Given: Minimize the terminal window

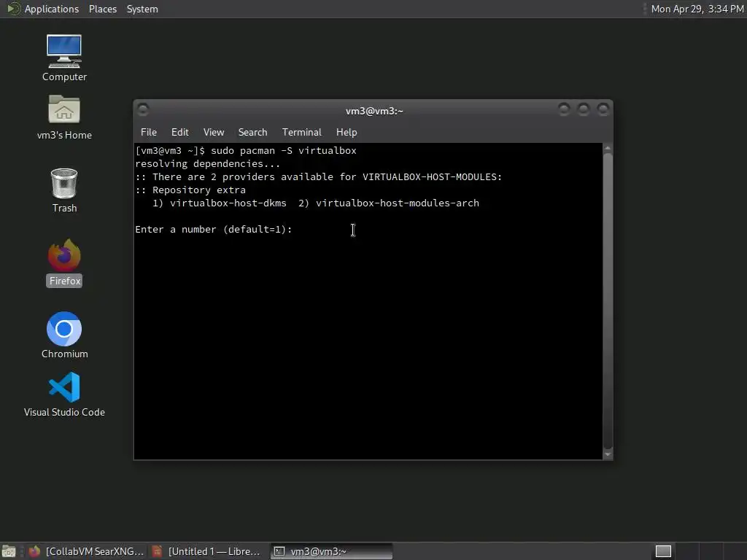Looking at the screenshot, I should point(564,110).
